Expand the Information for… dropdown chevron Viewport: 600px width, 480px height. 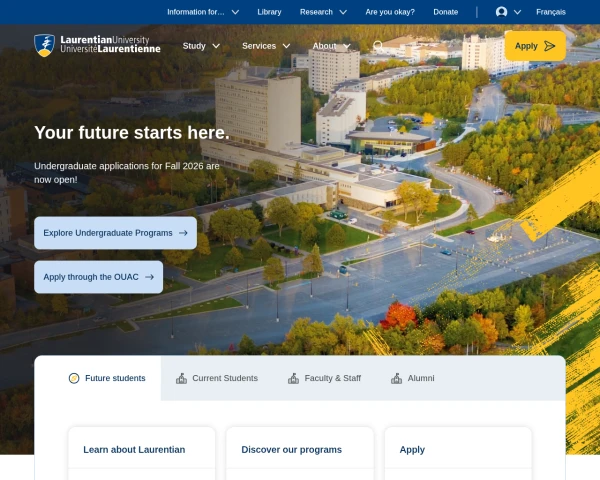click(x=235, y=12)
